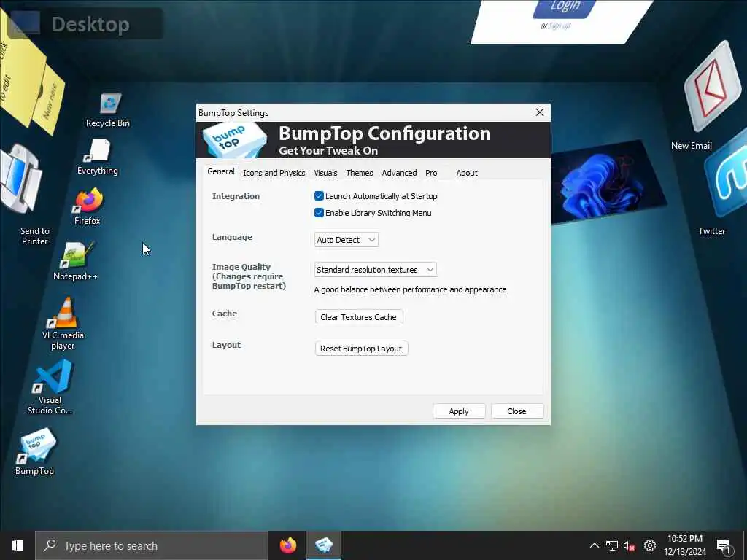Switch to the About tab
Image resolution: width=747 pixels, height=560 pixels.
[x=467, y=173]
